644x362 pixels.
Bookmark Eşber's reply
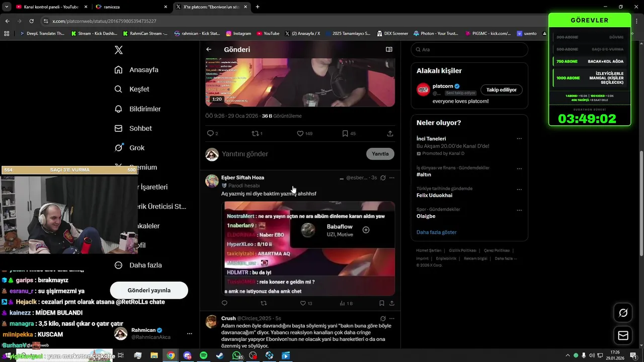pyautogui.click(x=382, y=303)
